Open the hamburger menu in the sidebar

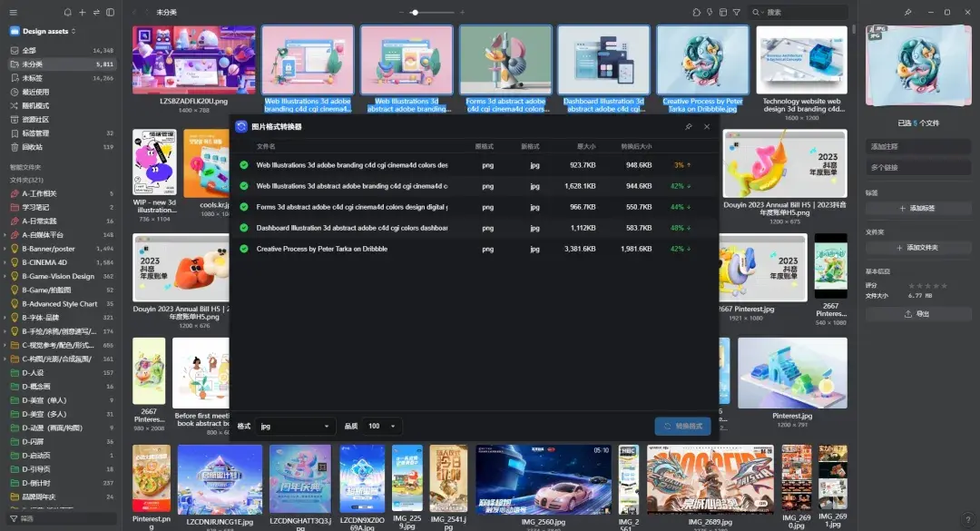pos(13,13)
